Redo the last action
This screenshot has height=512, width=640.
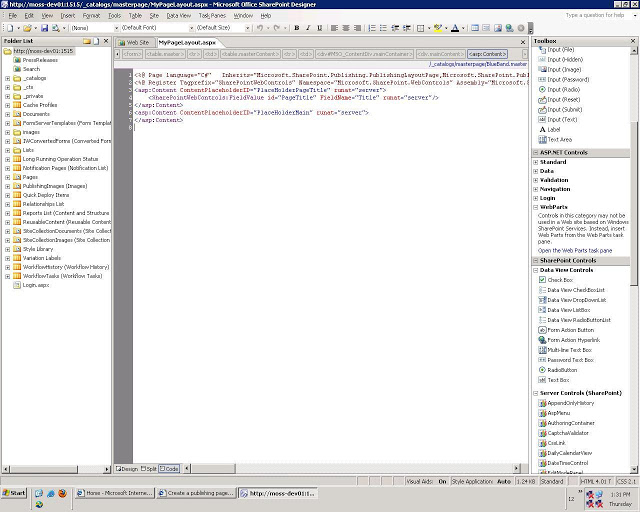pyautogui.click(x=277, y=28)
